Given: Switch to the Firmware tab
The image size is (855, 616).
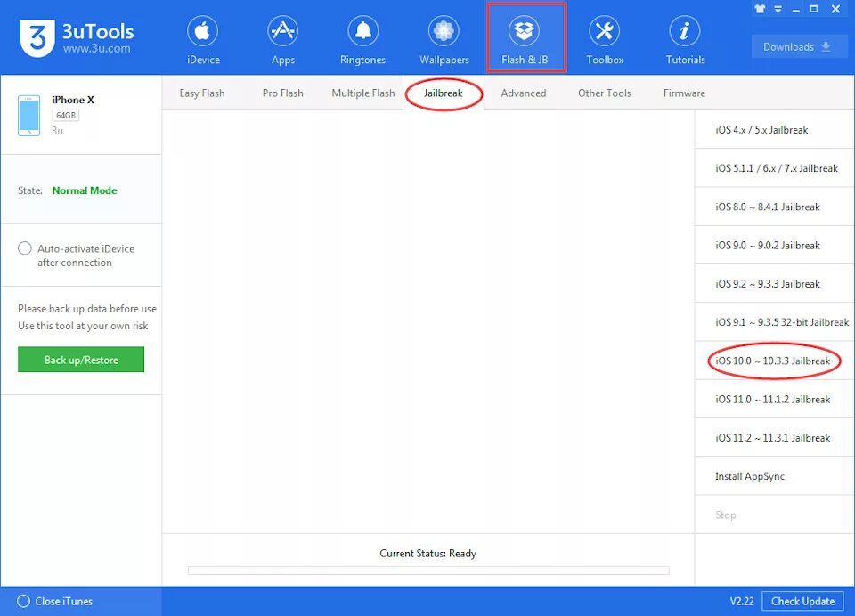Looking at the screenshot, I should tap(684, 93).
